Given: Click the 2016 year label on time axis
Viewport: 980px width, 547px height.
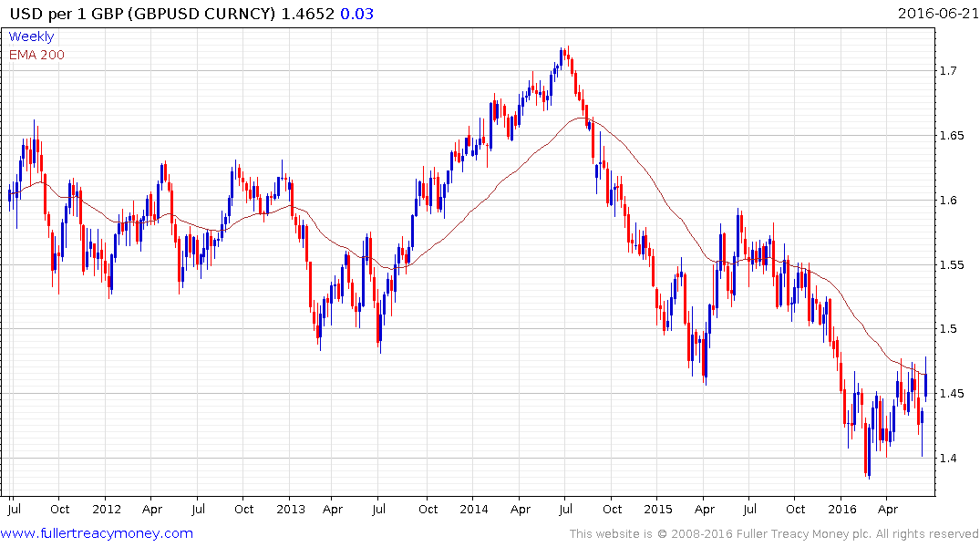Looking at the screenshot, I should click(x=841, y=509).
